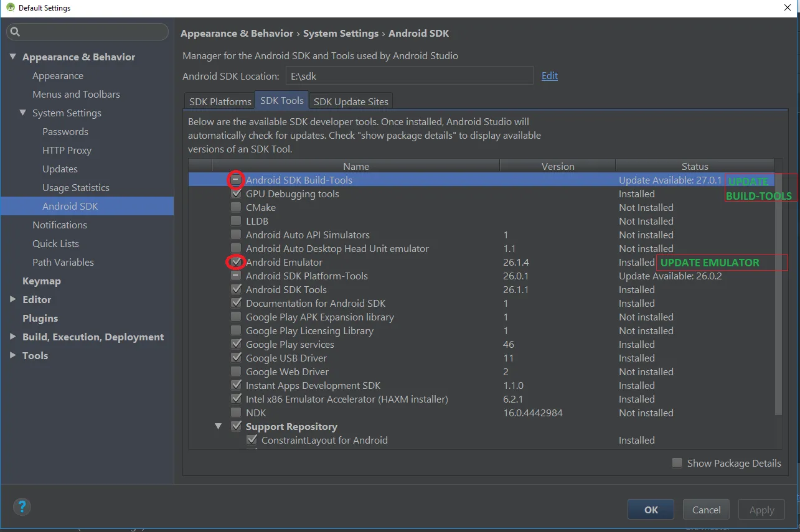Select Android SDK in the sidebar
The width and height of the screenshot is (800, 532).
click(70, 207)
